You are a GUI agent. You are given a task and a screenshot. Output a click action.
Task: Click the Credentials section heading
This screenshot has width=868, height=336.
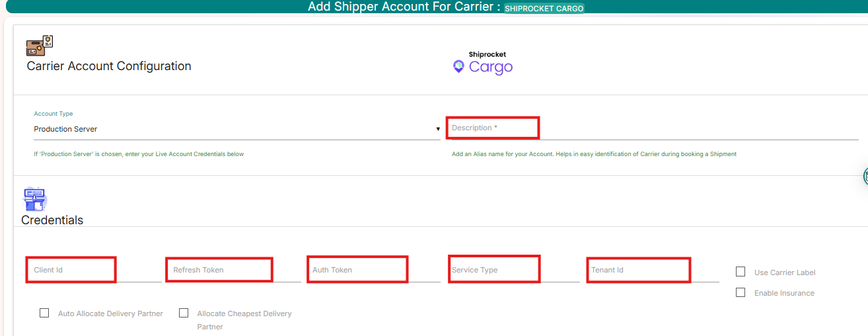click(x=52, y=220)
